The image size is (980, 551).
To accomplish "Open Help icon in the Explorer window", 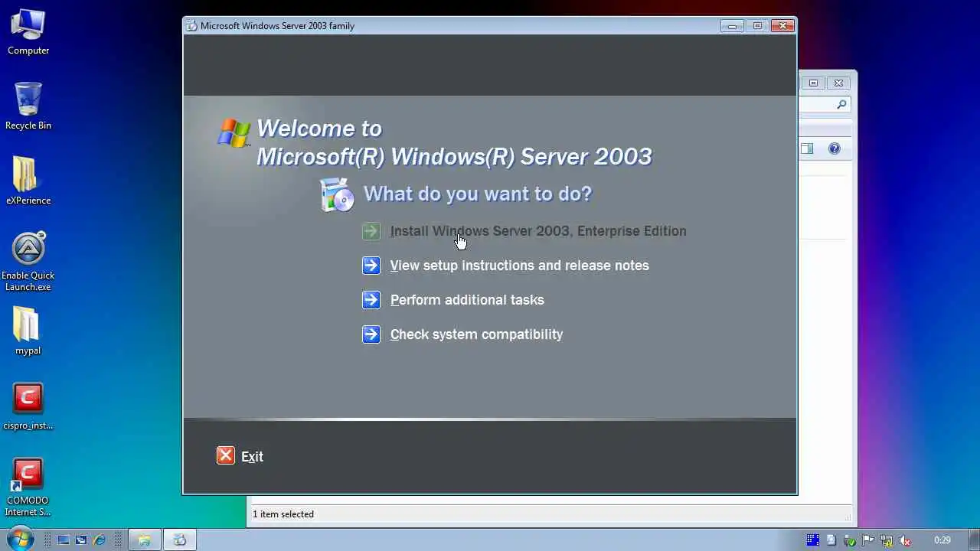I will [x=835, y=148].
